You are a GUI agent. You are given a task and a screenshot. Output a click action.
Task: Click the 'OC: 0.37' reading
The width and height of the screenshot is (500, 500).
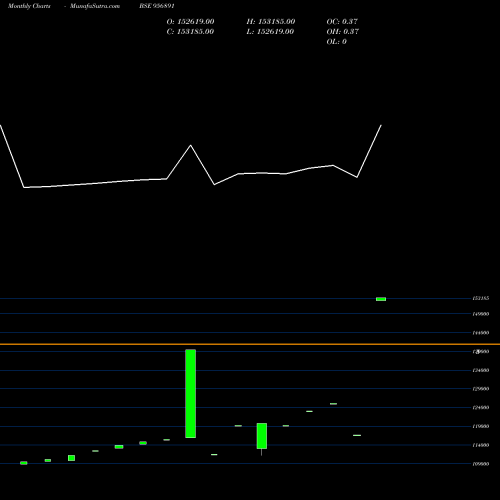[342, 22]
